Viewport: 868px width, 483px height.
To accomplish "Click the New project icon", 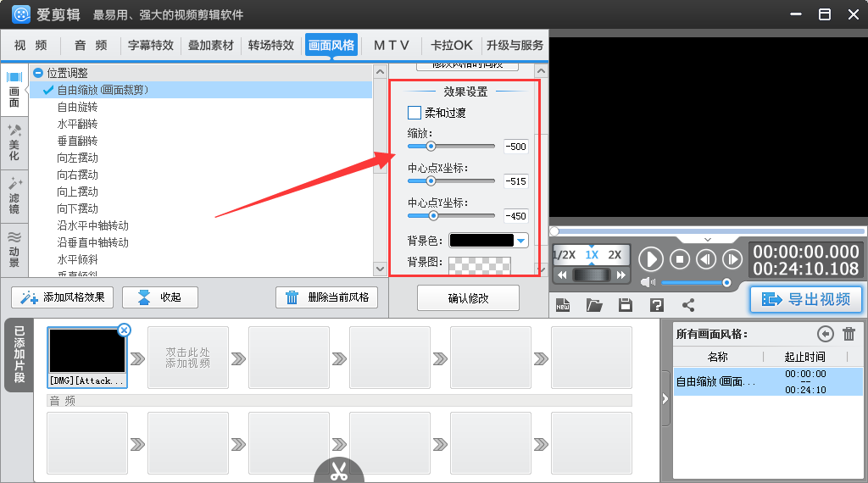I will pyautogui.click(x=562, y=305).
